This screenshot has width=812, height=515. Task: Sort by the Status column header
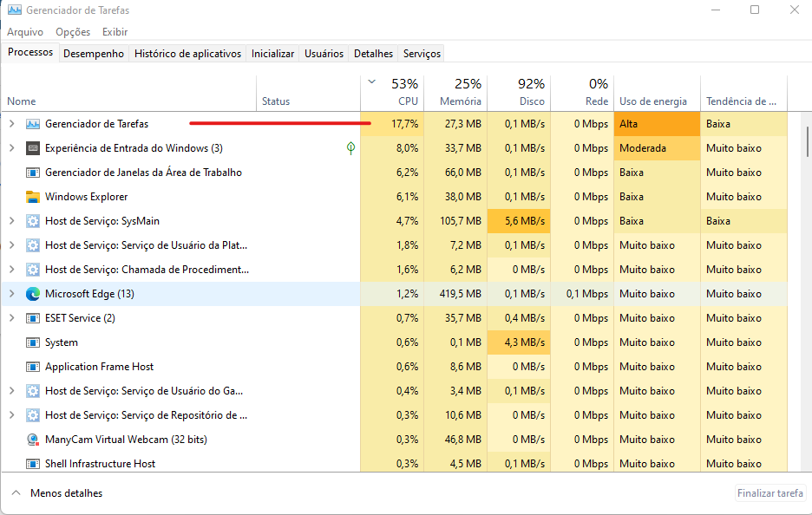[x=309, y=93]
